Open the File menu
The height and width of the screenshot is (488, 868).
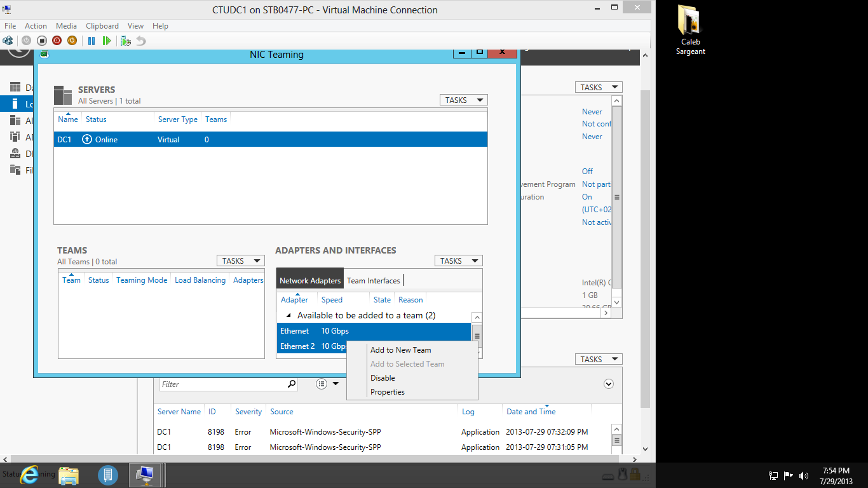[10, 26]
